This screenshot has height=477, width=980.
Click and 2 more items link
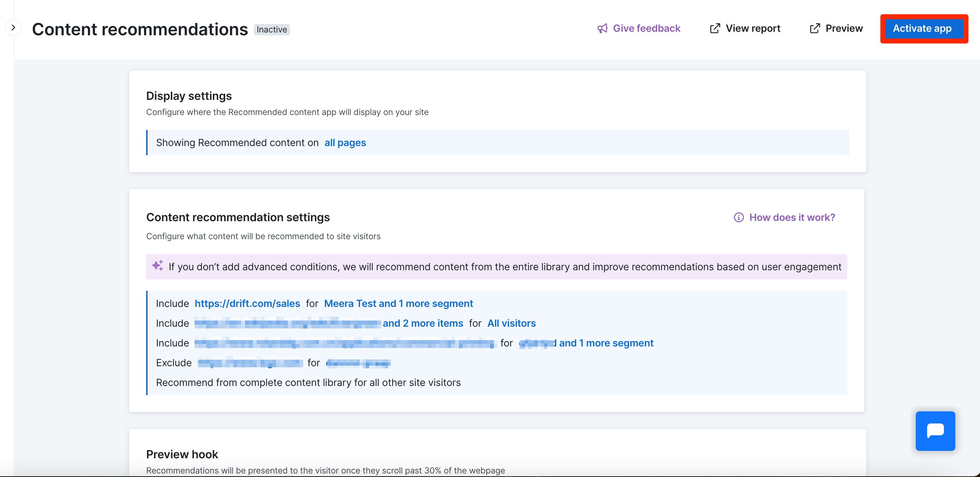423,323
